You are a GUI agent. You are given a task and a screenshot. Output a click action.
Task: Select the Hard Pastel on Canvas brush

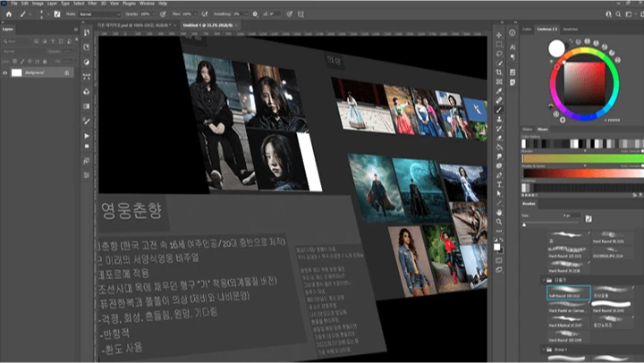[569, 308]
